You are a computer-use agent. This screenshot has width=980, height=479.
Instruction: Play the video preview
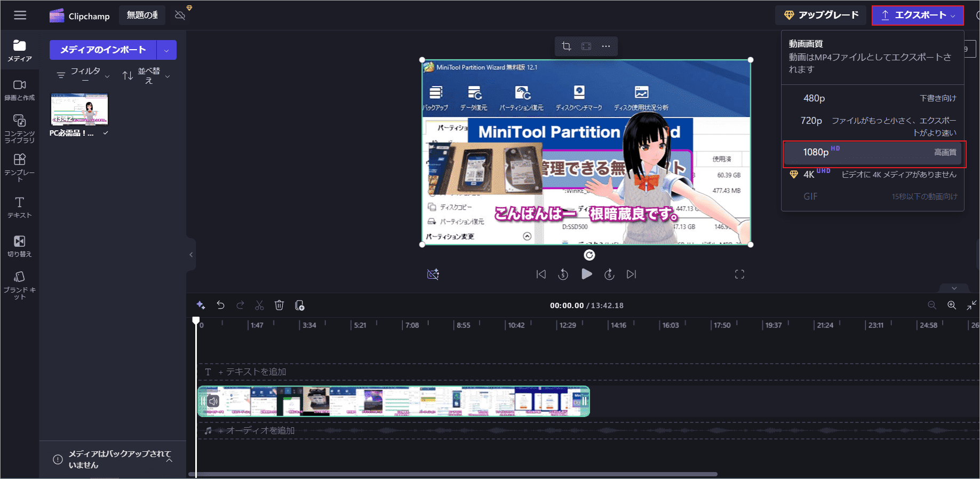587,274
